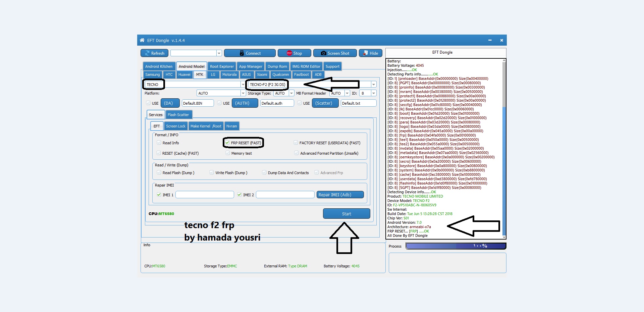Switch to Android Kitchen tab
644x312 pixels.
(x=159, y=66)
